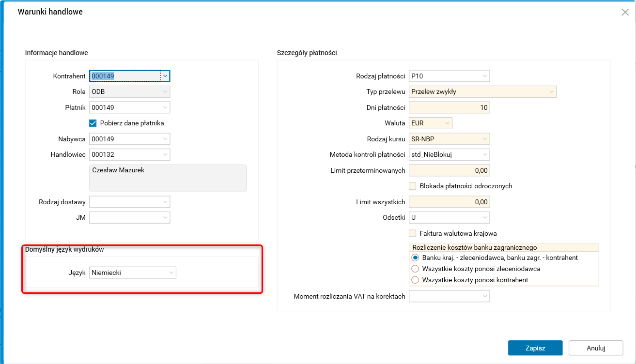This screenshot has height=364, width=636.
Task: Open the Rodzaj dostawy dropdown
Action: pyautogui.click(x=165, y=201)
